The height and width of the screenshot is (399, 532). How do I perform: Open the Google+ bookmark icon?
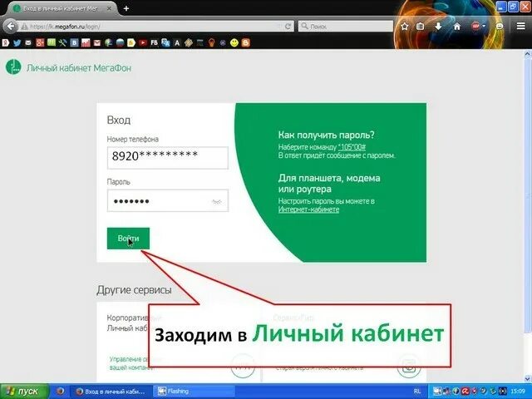point(40,42)
